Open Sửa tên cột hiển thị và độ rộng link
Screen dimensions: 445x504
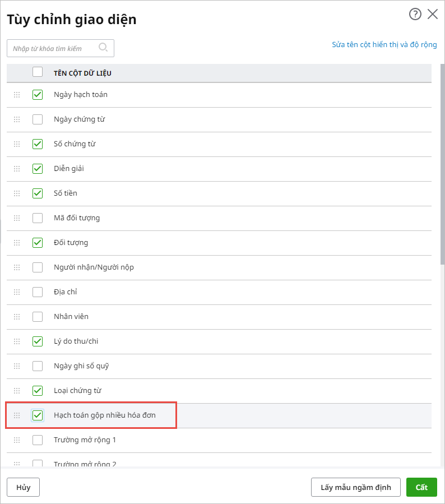pos(384,45)
